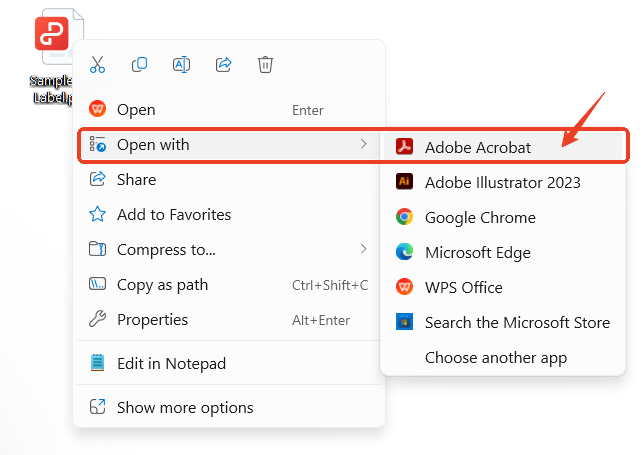Click the Share icon in top row

click(x=223, y=64)
